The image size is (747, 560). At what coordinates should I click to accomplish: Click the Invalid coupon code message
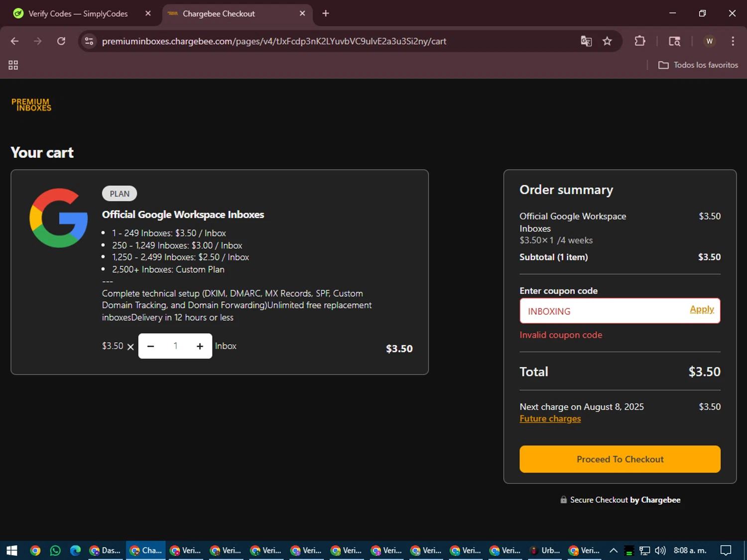561,335
